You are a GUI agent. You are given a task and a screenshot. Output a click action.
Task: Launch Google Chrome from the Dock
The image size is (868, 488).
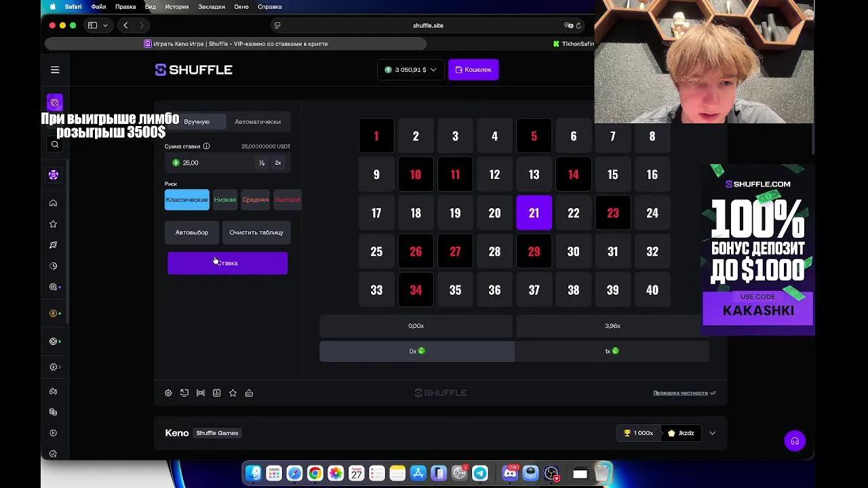pyautogui.click(x=315, y=473)
